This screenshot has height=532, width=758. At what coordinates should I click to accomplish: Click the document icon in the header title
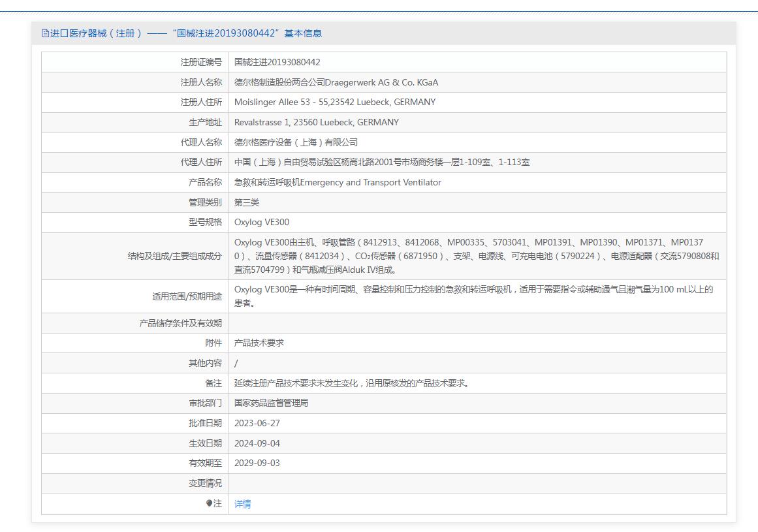click(x=45, y=33)
